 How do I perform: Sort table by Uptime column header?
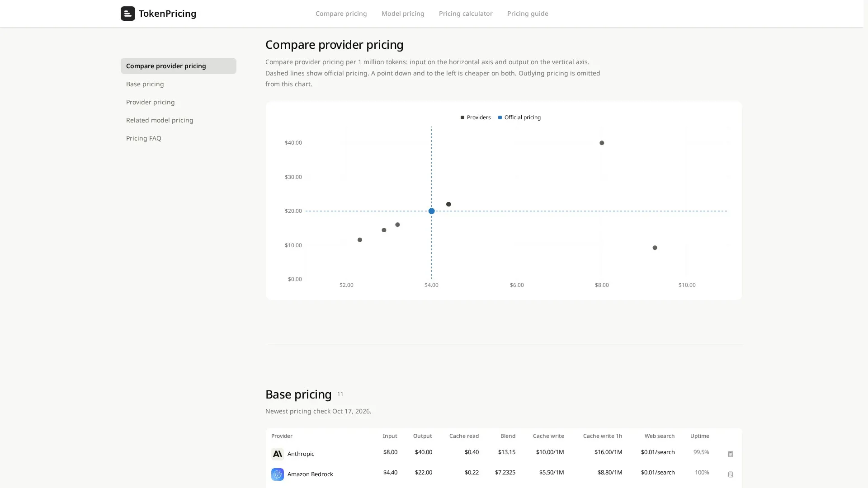[x=699, y=436]
